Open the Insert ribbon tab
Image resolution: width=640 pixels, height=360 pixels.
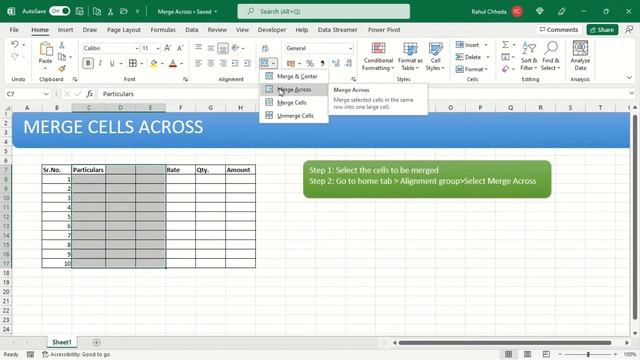pyautogui.click(x=65, y=30)
